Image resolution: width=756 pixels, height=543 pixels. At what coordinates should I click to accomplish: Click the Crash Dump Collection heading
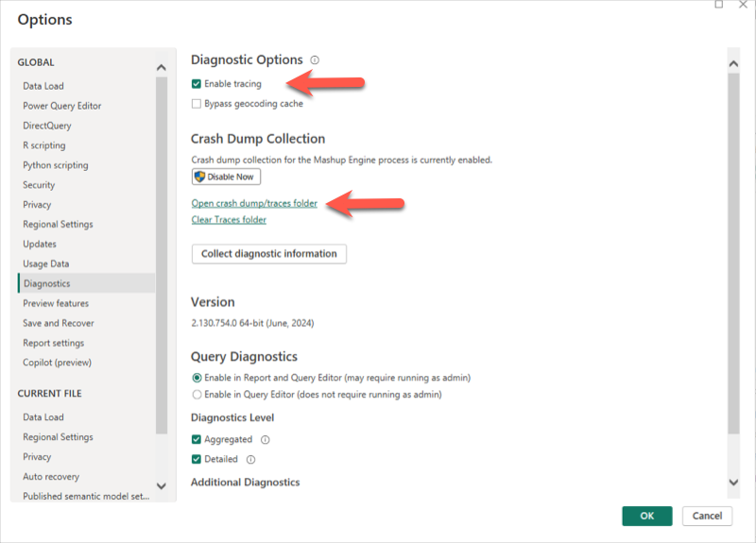pos(258,139)
